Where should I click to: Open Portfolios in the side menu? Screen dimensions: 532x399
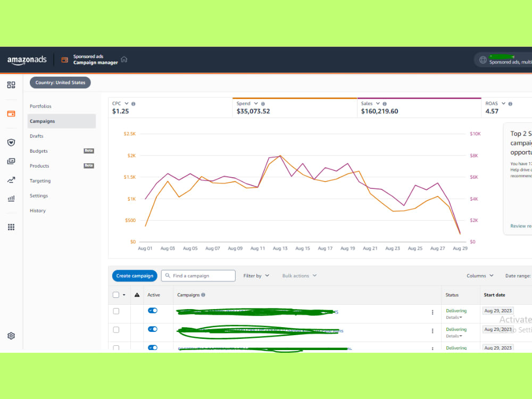41,106
